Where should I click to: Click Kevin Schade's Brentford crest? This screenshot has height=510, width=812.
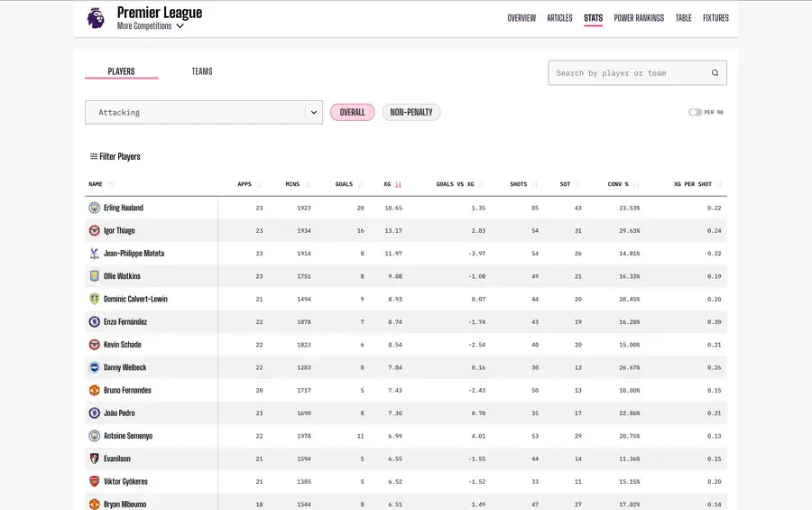[94, 345]
